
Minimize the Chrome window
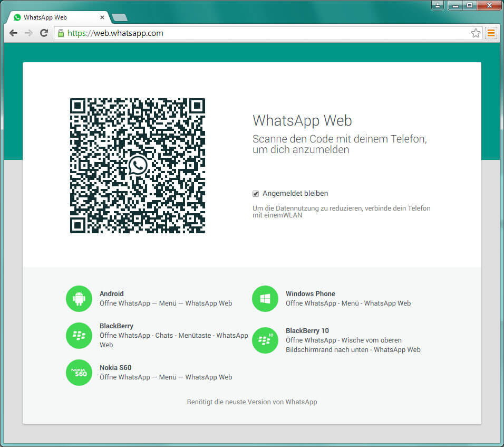coord(455,5)
